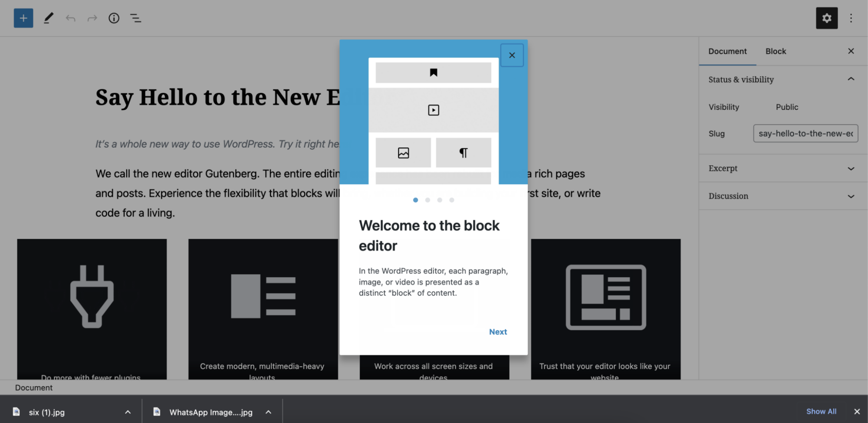Select the pencil Tools icon

49,18
